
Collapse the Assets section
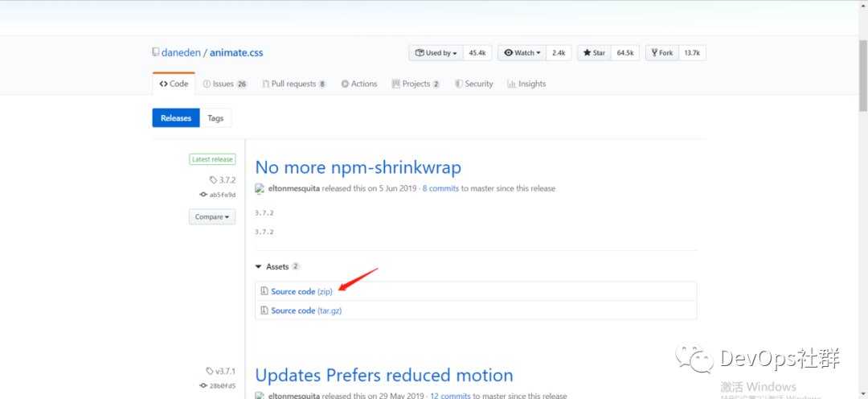tap(277, 266)
